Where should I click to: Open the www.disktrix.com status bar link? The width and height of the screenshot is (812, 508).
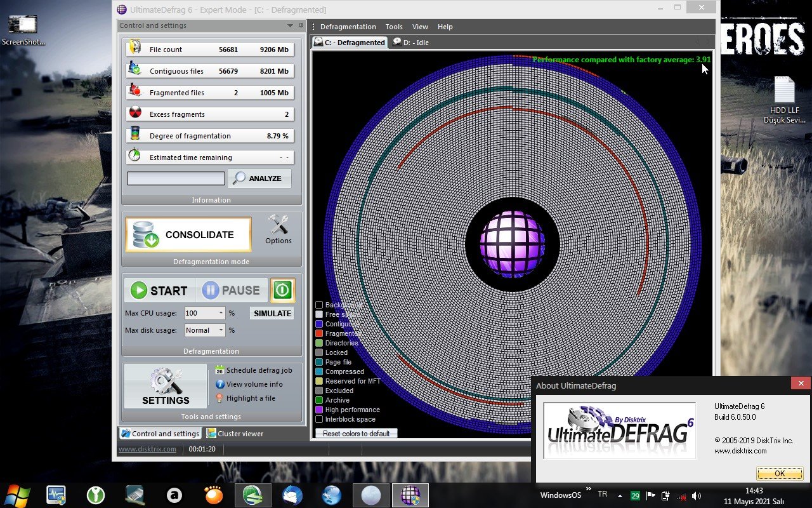pyautogui.click(x=147, y=449)
